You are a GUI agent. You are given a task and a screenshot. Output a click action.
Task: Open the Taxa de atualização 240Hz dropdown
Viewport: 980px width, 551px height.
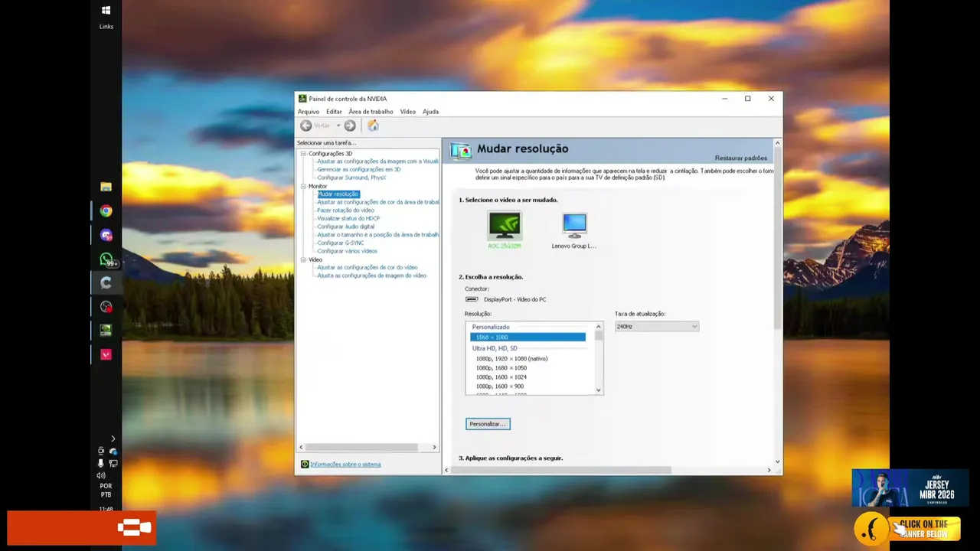[x=657, y=327]
